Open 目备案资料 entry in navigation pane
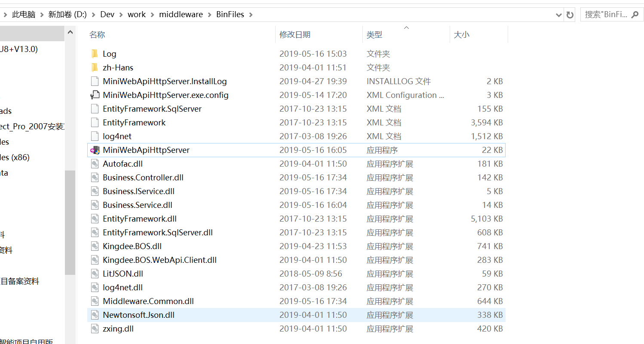The image size is (644, 344). pos(20,281)
